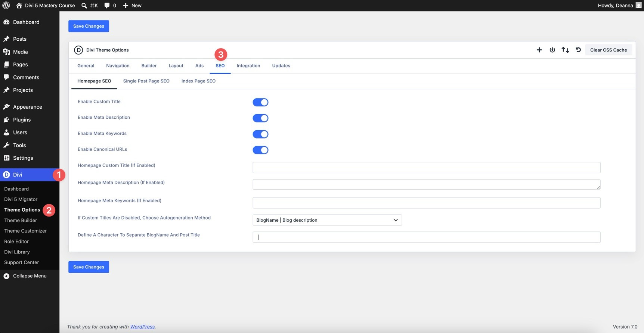Open the Comments menu in sidebar

tap(30, 77)
